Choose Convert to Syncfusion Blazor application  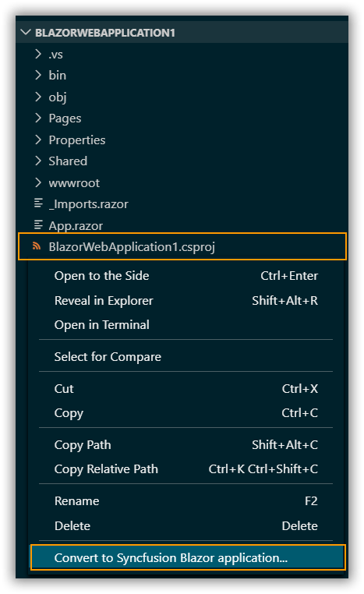tap(188, 557)
